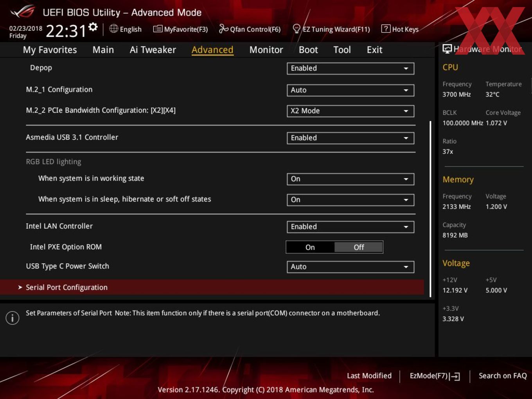Click the EzMode exit arrow icon
This screenshot has height=399, width=532.
[455, 376]
